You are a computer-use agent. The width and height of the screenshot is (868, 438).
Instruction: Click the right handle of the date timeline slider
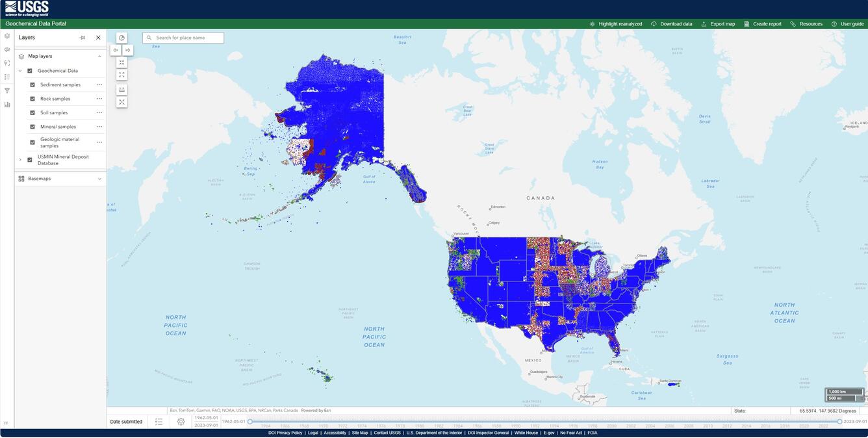[x=839, y=420]
